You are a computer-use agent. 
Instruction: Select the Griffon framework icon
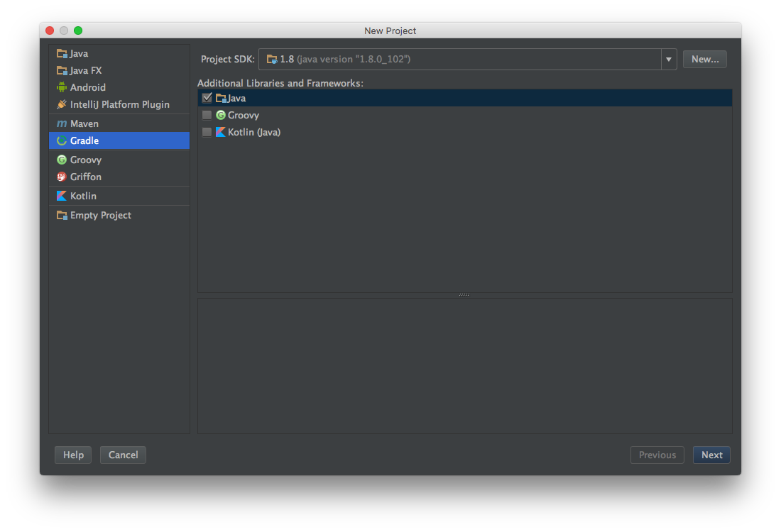tap(84, 177)
